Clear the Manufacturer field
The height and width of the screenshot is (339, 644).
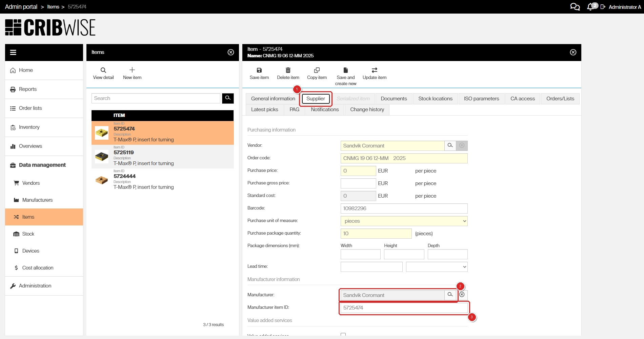[462, 295]
